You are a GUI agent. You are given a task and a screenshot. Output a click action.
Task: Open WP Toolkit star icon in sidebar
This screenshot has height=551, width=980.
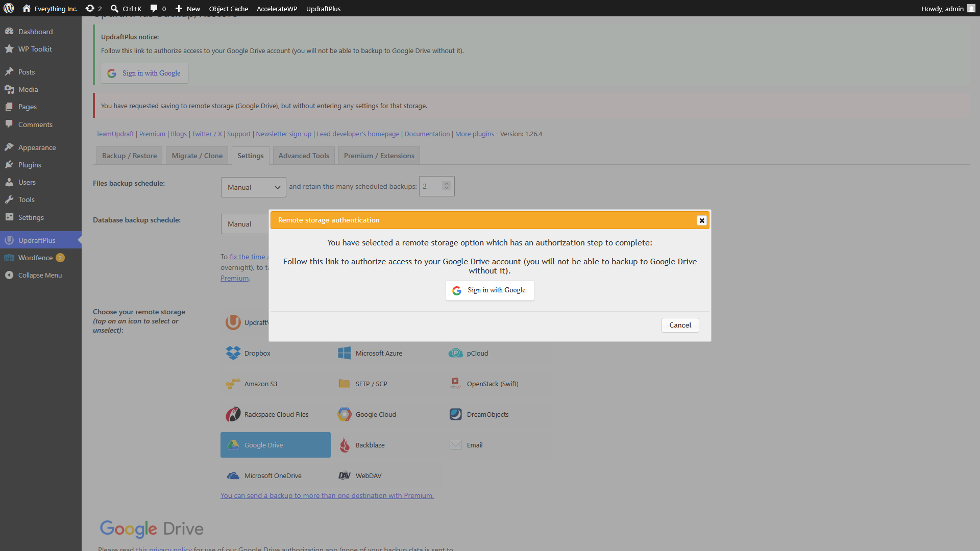[9, 49]
